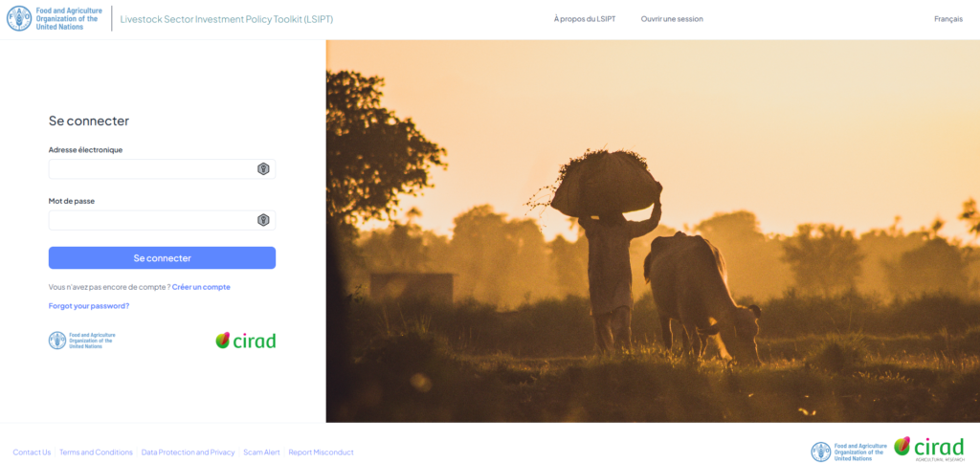980x463 pixels.
Task: Open the À propos du LSIPT menu
Action: pyautogui.click(x=585, y=19)
